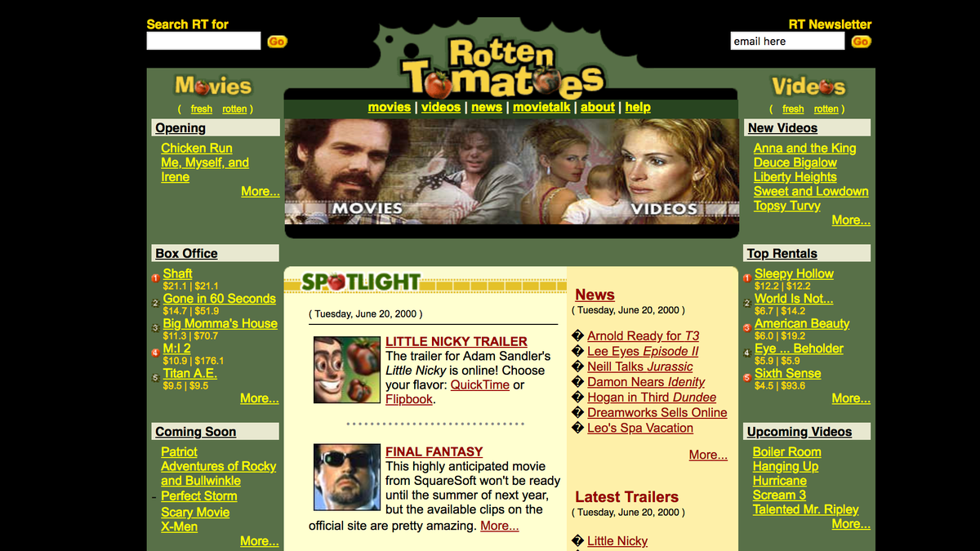Open the Shaft box office link
Viewport: 980px width, 551px height.
[177, 273]
